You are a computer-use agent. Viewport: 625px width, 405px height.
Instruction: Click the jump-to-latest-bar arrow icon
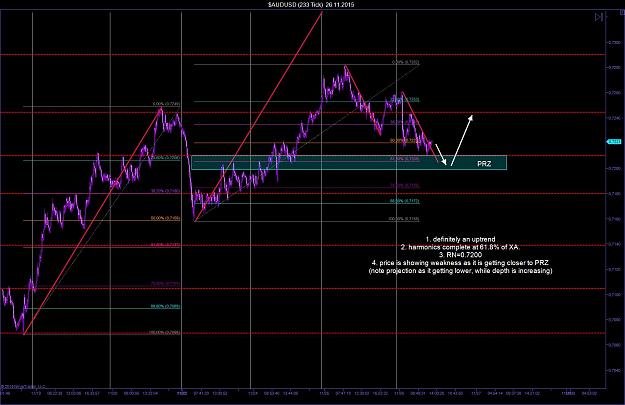[598, 17]
